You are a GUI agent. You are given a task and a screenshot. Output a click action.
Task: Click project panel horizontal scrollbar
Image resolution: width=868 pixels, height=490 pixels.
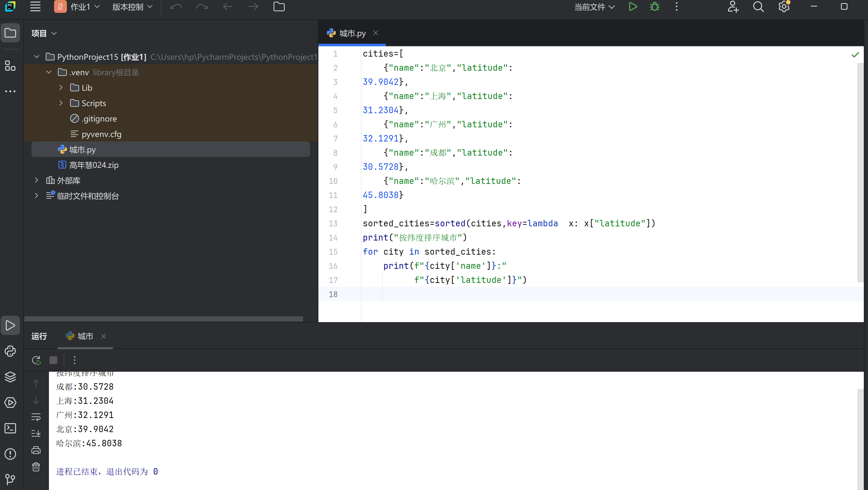(x=164, y=318)
